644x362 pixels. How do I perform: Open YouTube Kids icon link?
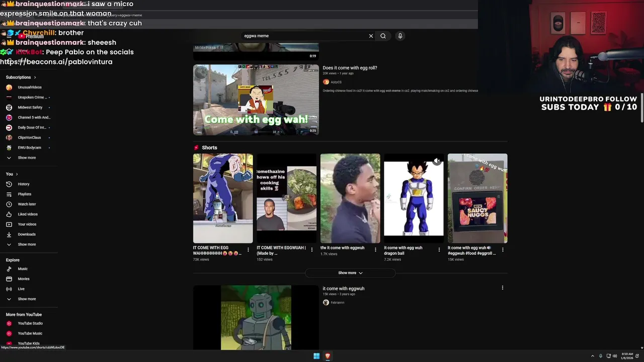[9, 343]
